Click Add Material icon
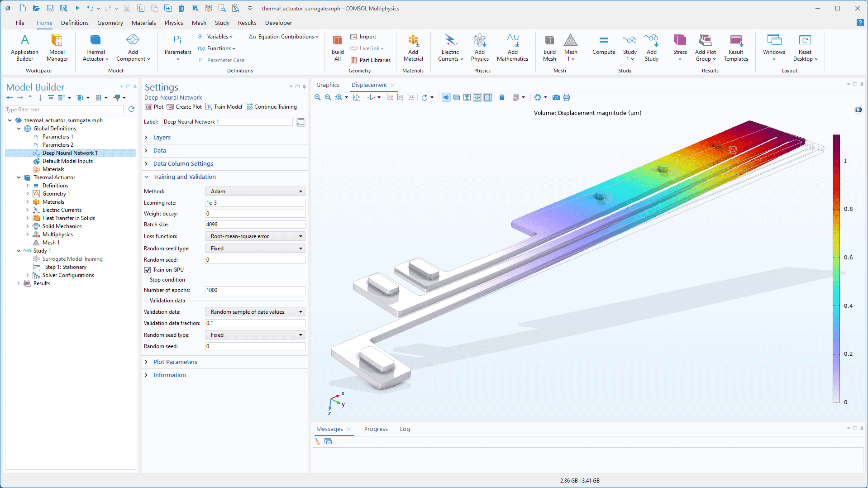This screenshot has width=868, height=488. click(x=413, y=48)
